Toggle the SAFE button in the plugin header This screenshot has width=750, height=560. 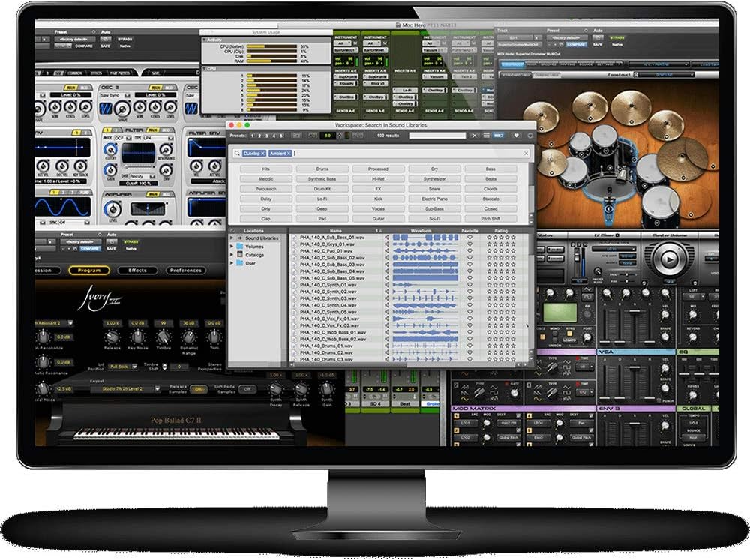(112, 249)
